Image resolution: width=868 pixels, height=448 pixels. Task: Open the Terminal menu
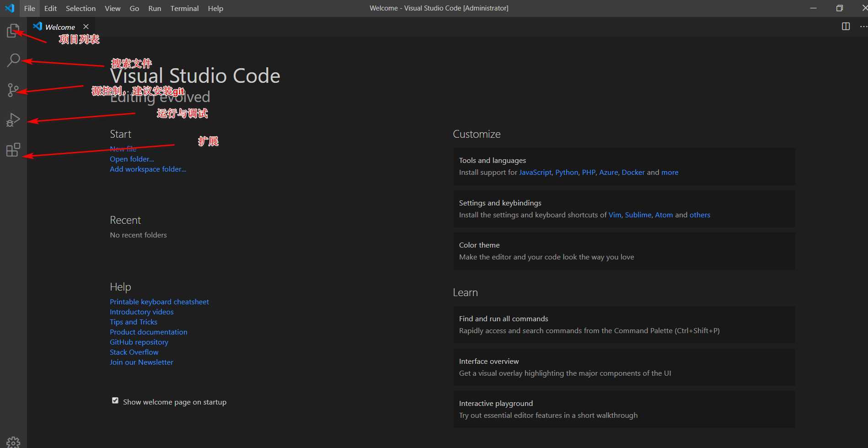pos(184,8)
